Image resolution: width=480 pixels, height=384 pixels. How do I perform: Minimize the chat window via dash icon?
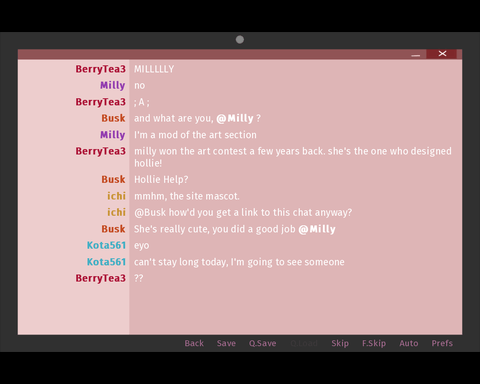pyautogui.click(x=415, y=55)
